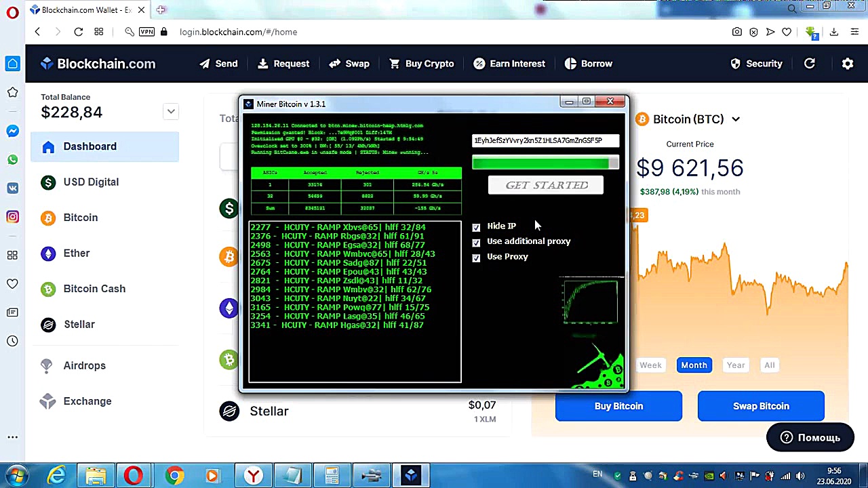Select All chart range
868x488 pixels.
[770, 365]
